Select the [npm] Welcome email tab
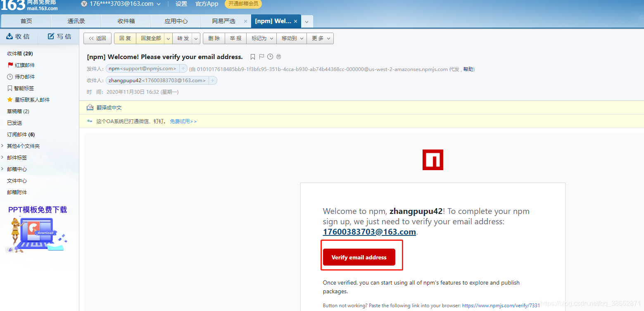 pyautogui.click(x=273, y=21)
